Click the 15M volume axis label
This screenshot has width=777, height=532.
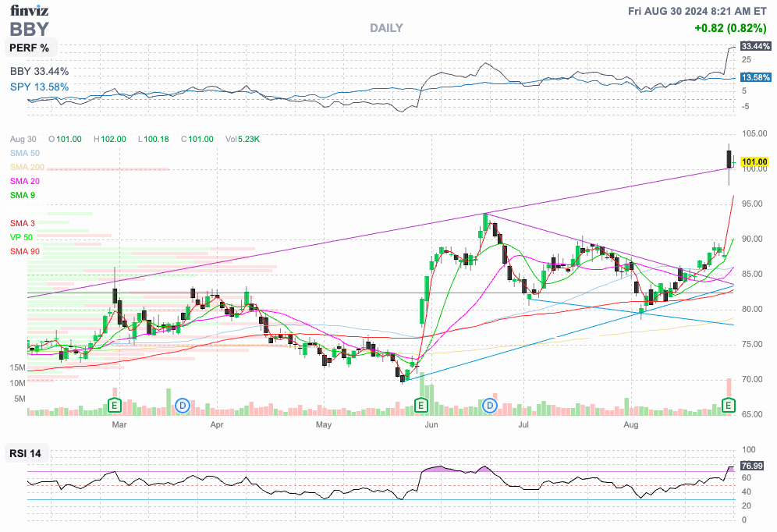coord(17,367)
